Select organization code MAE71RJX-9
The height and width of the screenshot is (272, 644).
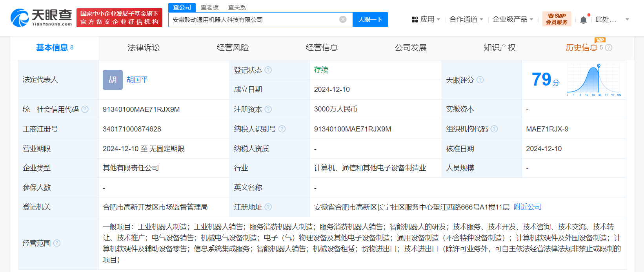547,129
